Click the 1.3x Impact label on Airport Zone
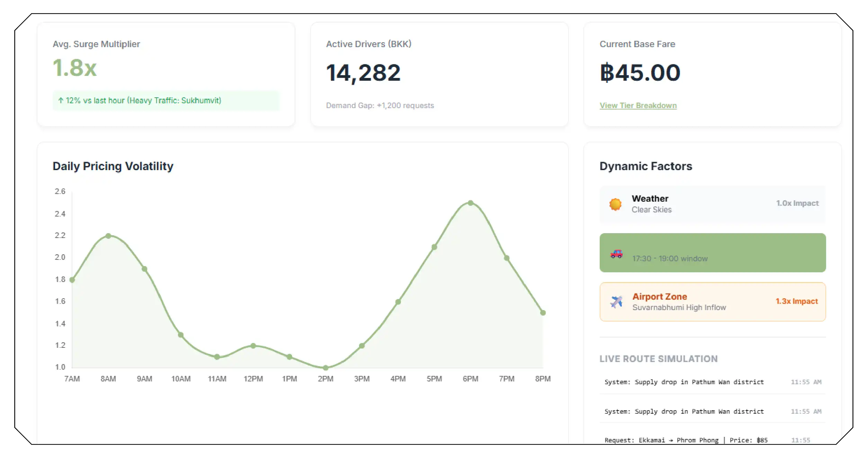The height and width of the screenshot is (458, 868). (x=797, y=301)
